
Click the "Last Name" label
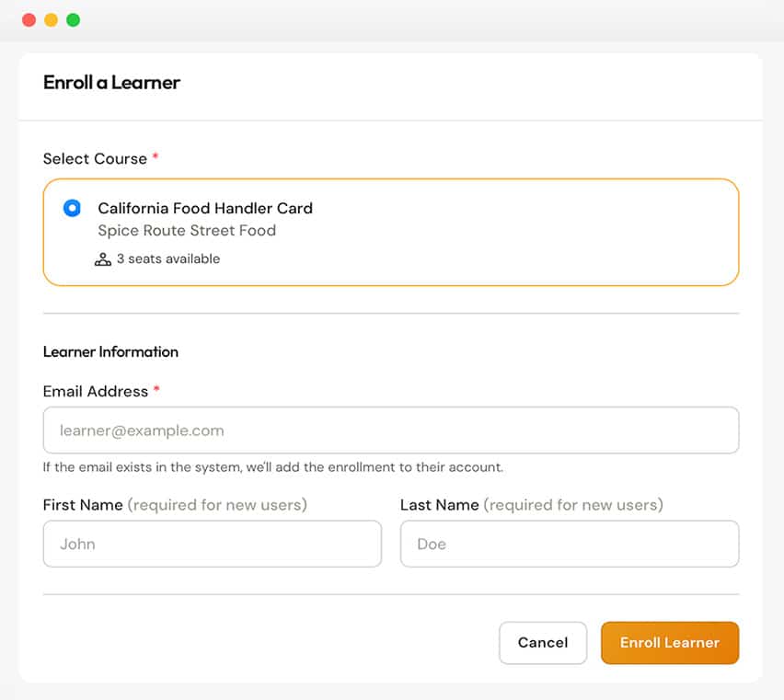tap(440, 505)
